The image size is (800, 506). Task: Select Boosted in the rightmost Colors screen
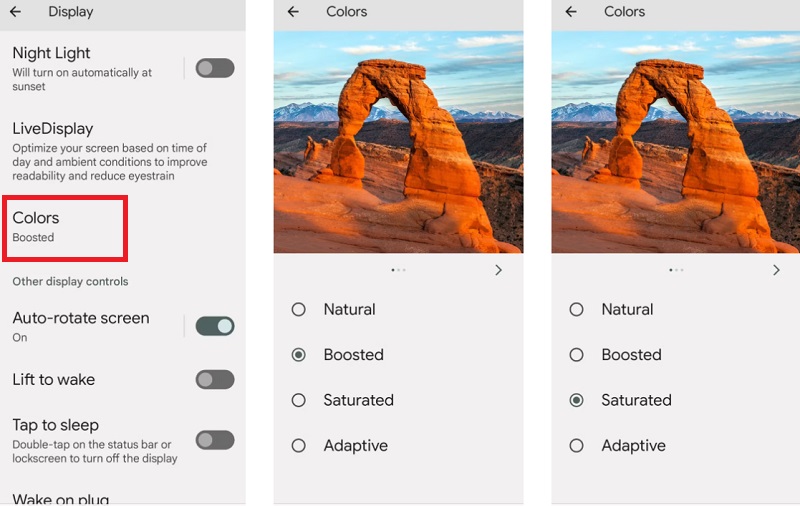(676, 355)
